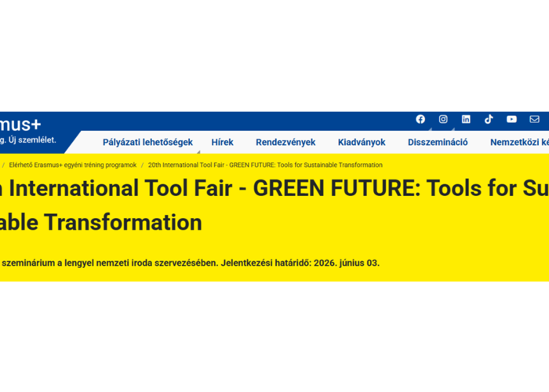Go to Rendezvények menu item

(285, 142)
